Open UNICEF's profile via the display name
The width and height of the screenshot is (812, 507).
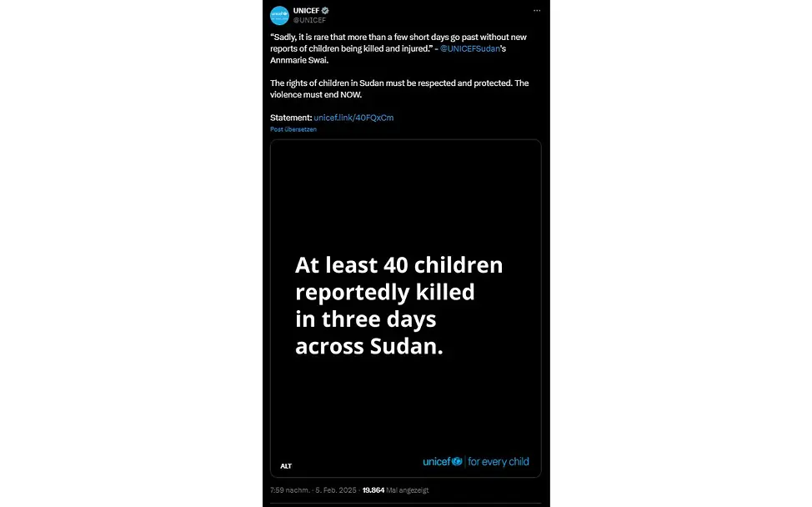[x=305, y=9]
